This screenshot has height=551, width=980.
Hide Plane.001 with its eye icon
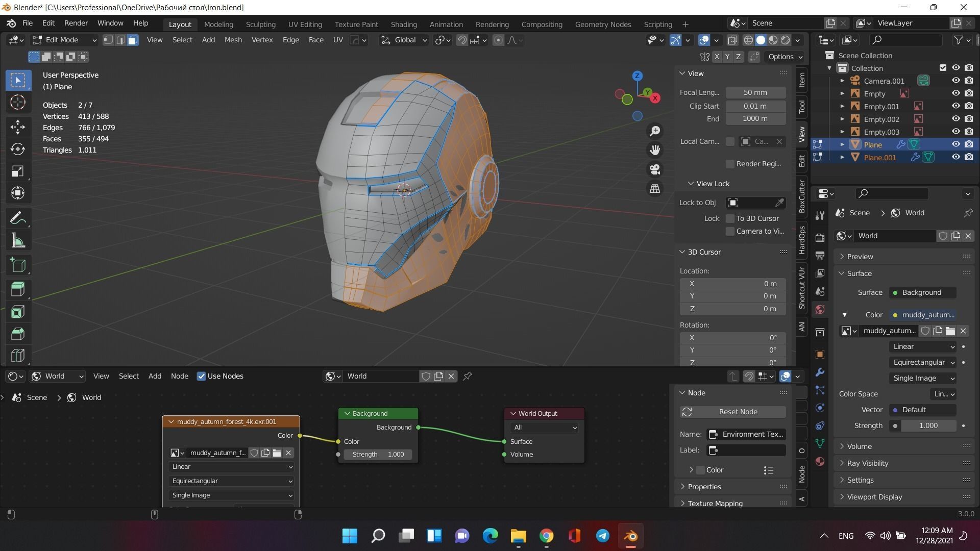point(955,157)
